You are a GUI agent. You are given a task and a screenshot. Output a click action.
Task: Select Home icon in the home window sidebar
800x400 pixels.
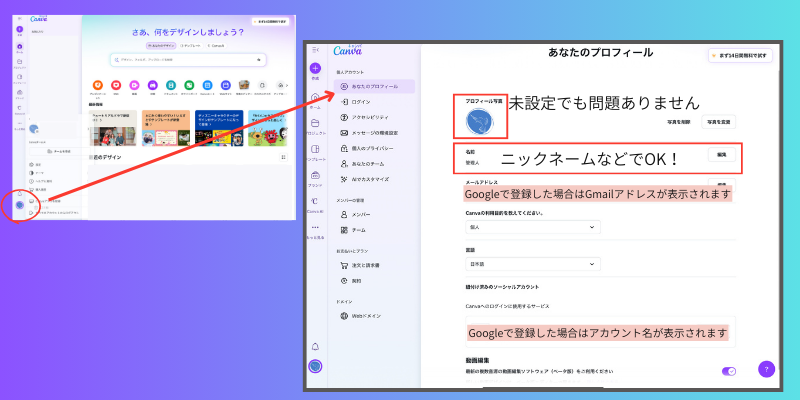click(20, 46)
